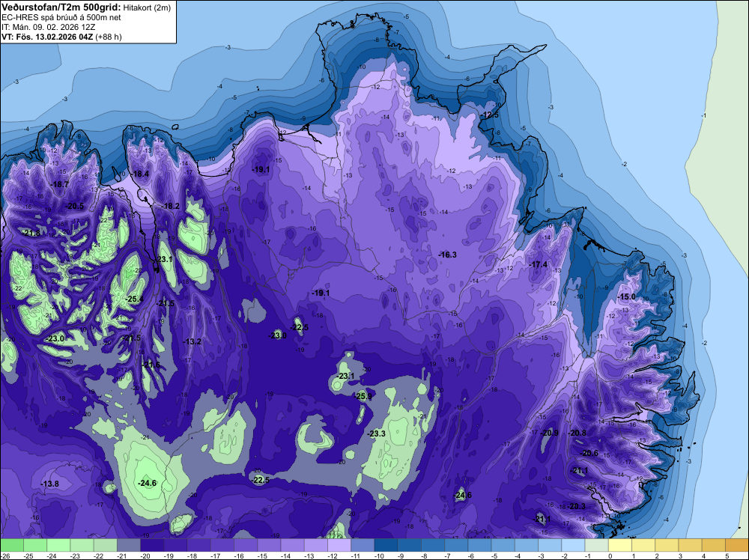Image resolution: width=749 pixels, height=560 pixels.
Task: Select the -16.3 temperature value
Action: [x=448, y=255]
